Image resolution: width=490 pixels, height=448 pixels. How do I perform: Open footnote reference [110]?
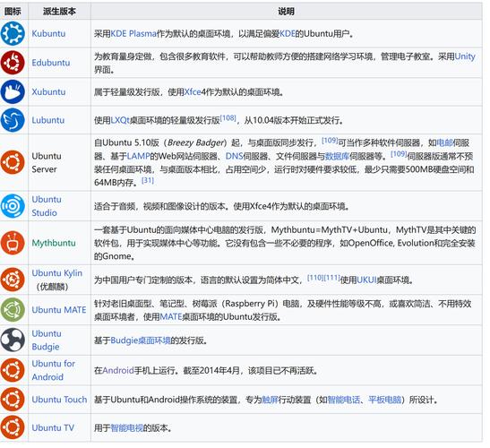(x=315, y=278)
